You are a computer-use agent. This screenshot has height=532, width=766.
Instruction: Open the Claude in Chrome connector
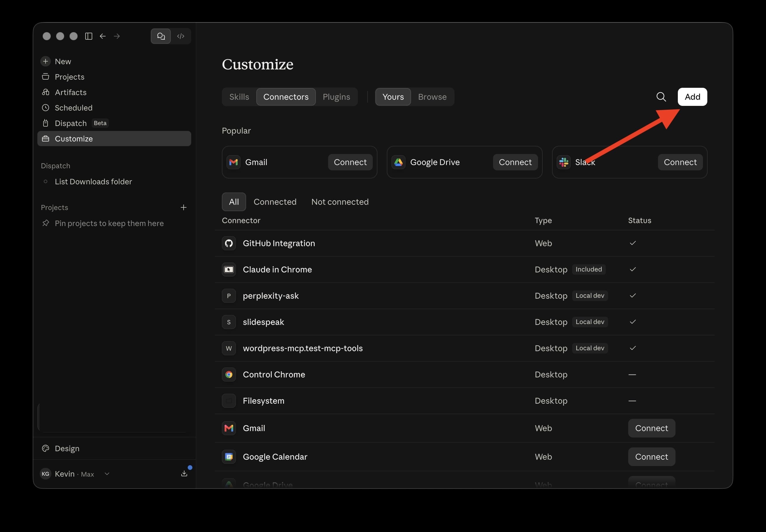pyautogui.click(x=464, y=270)
